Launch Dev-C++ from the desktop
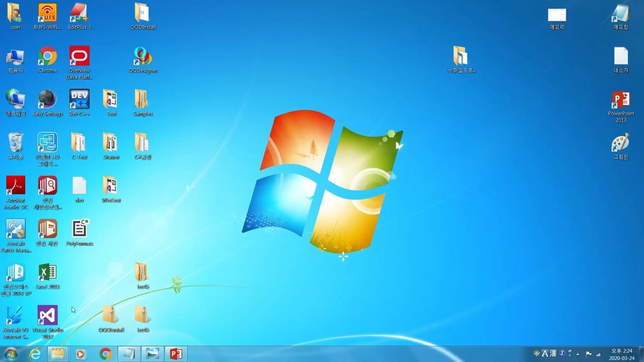This screenshot has width=644, height=362. (x=79, y=104)
